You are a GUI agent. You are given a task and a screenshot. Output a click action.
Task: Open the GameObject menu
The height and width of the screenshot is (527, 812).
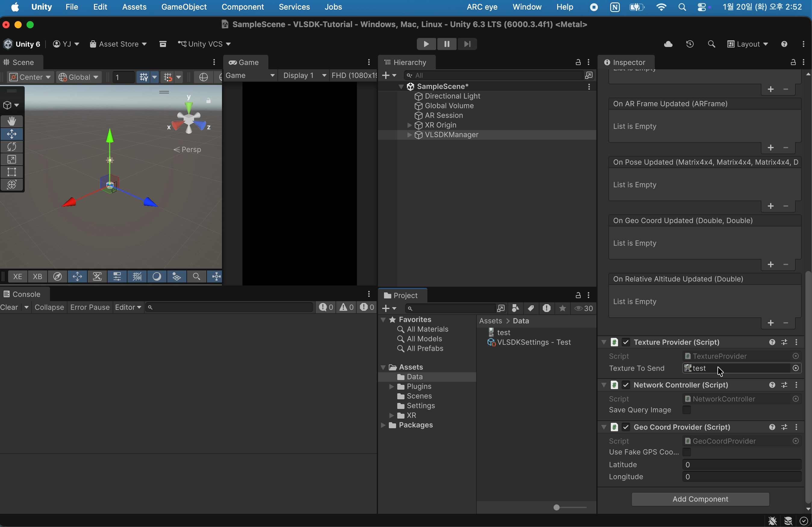click(x=183, y=7)
